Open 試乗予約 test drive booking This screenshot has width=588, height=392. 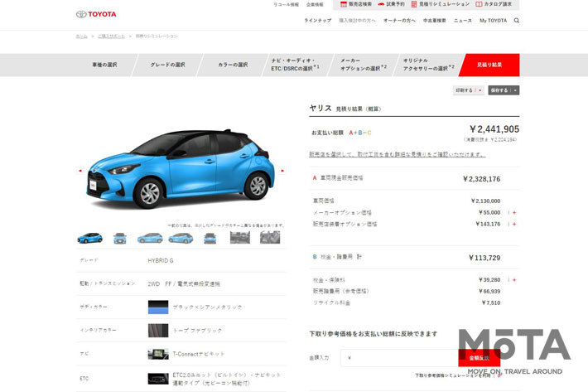[x=391, y=4]
